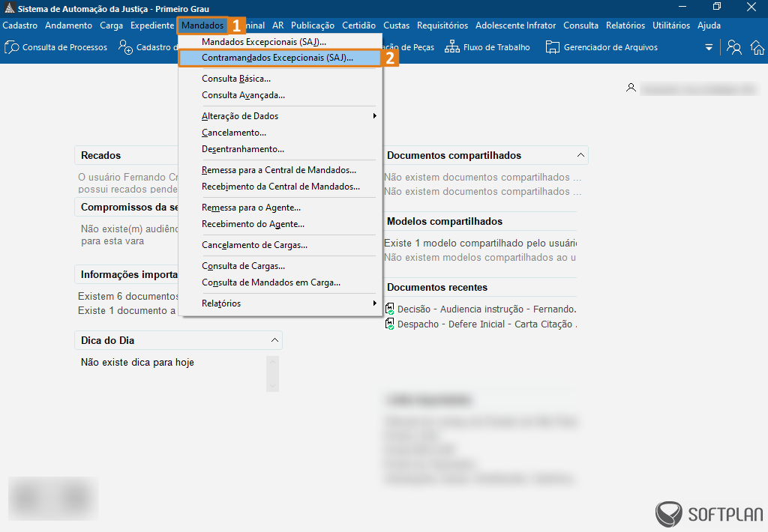Select Mandados Excepcionais (SAJ) menu entry
Screen dimensions: 768x532
tap(280, 42)
